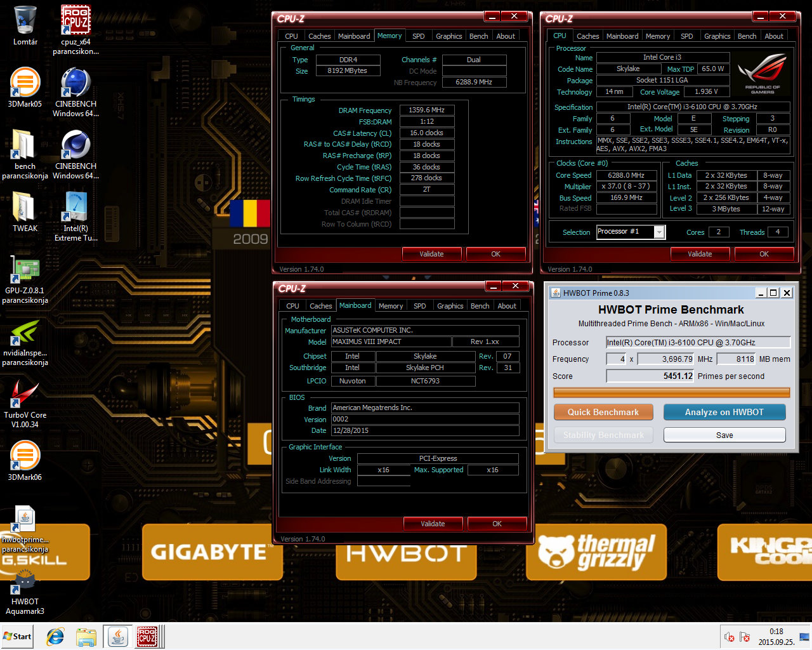Open Graphics tab in CPU CPU-Z window

click(x=717, y=36)
